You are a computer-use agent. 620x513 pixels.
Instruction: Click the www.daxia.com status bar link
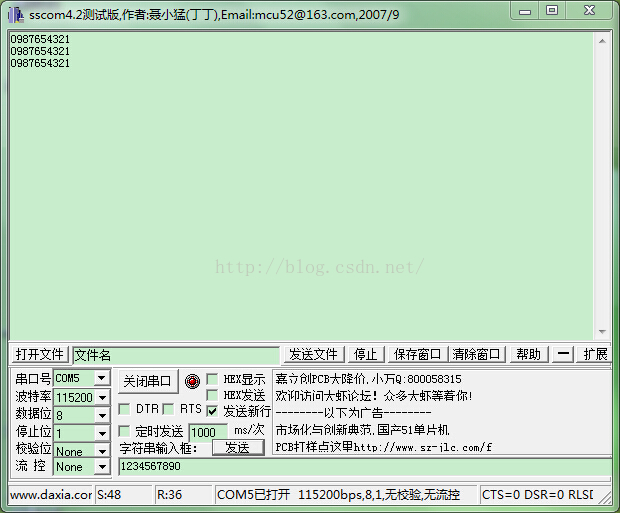point(51,495)
